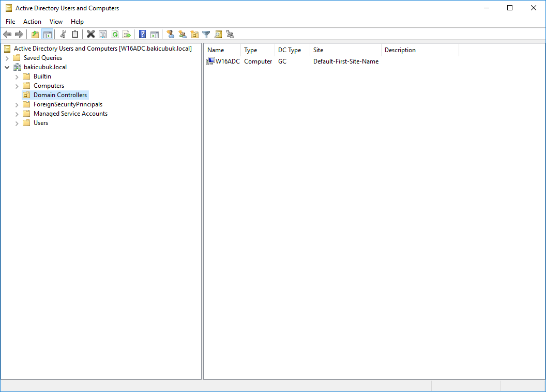Create a new organizational unit icon
Viewport: 546px width, 392px height.
click(194, 34)
